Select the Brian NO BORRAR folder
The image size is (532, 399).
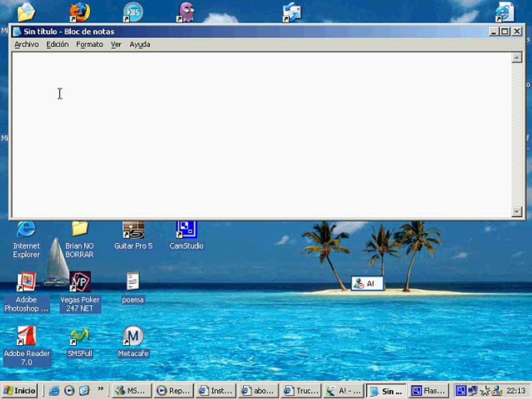(79, 239)
